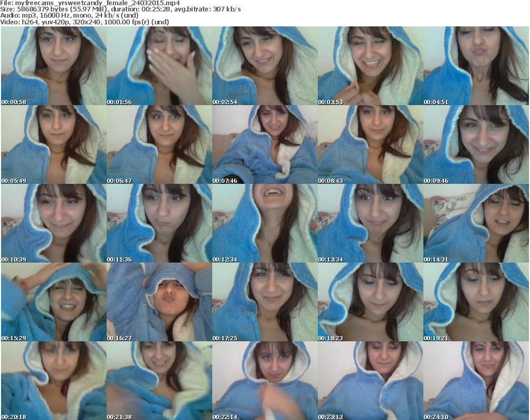This screenshot has height=420, width=530.
Task: Open the frame at 00:24:10
Action: pyautogui.click(x=476, y=381)
